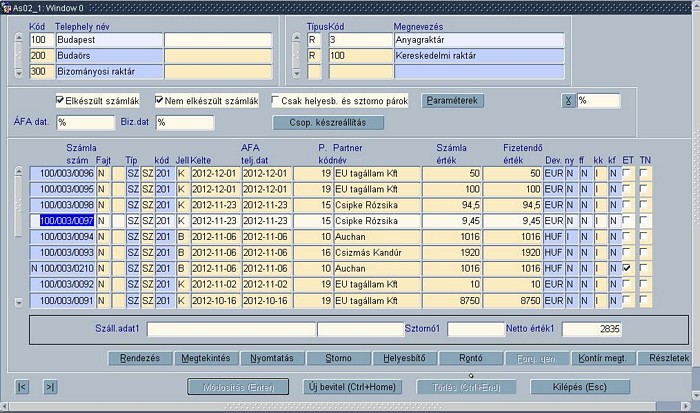Click partner name Csizmás Kandúr
The width and height of the screenshot is (700, 413).
click(x=377, y=252)
